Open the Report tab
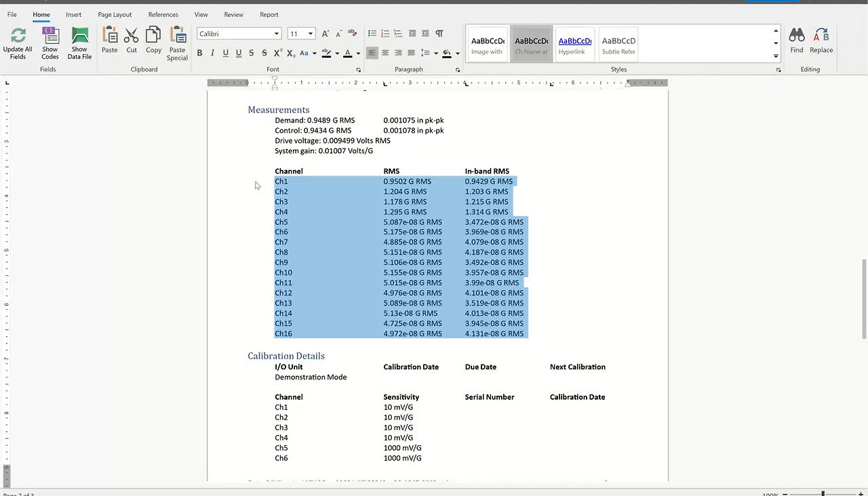Screen dimensions: 868x496 tap(269, 14)
